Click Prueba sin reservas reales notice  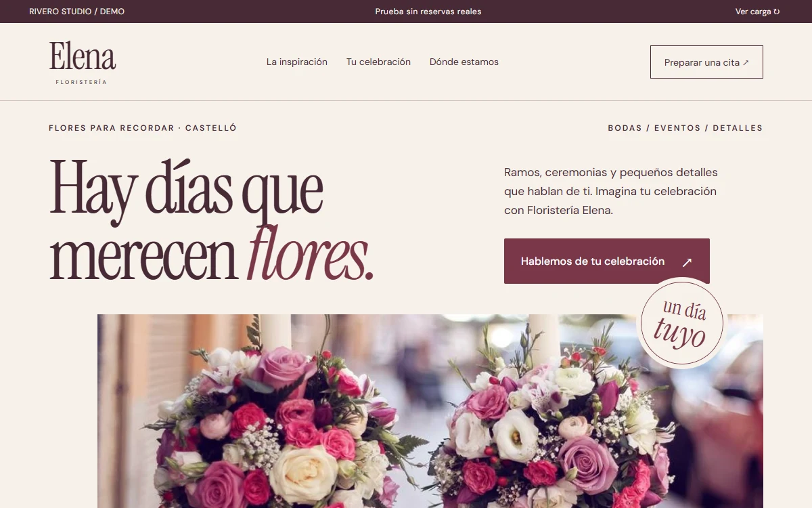(x=428, y=12)
